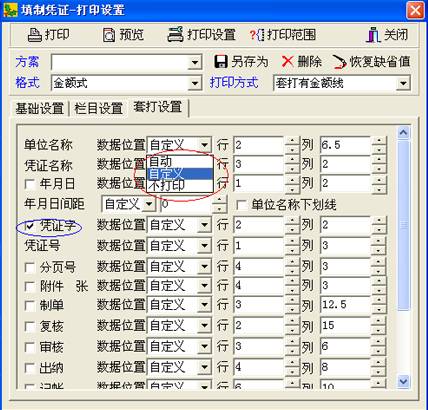Open 预览 print preview icon
The width and height of the screenshot is (428, 410).
109,35
